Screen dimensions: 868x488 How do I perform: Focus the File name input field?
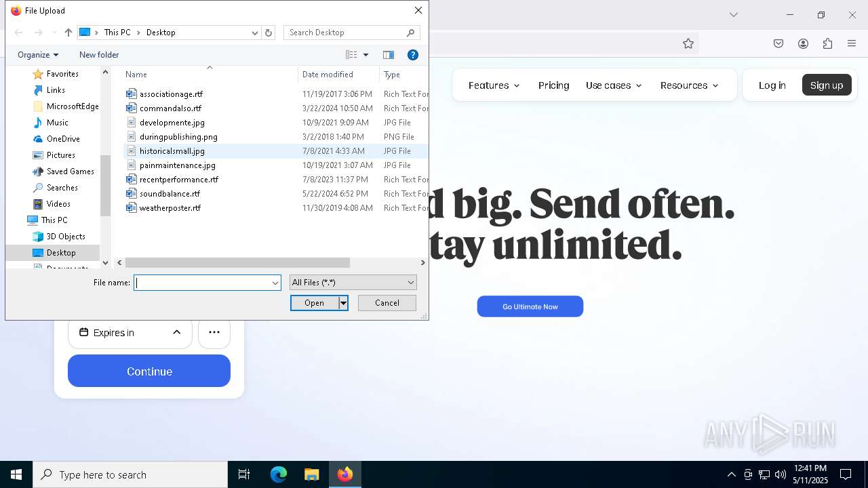coord(202,283)
